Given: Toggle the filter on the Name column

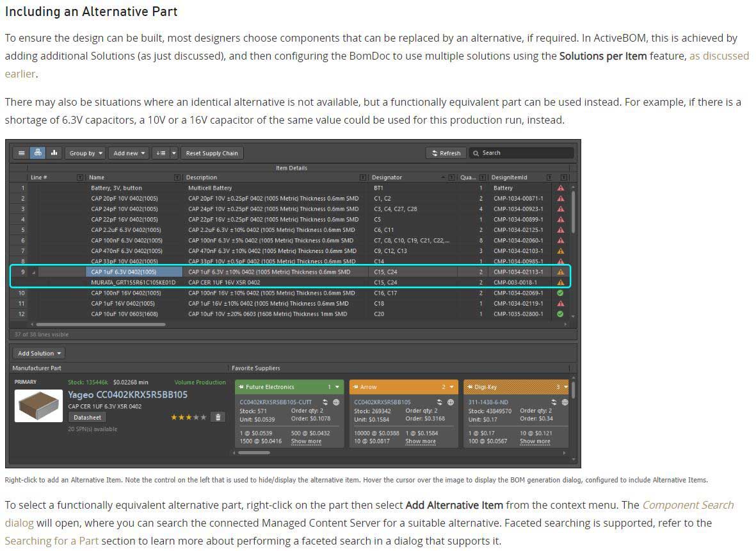Looking at the screenshot, I should (x=177, y=177).
